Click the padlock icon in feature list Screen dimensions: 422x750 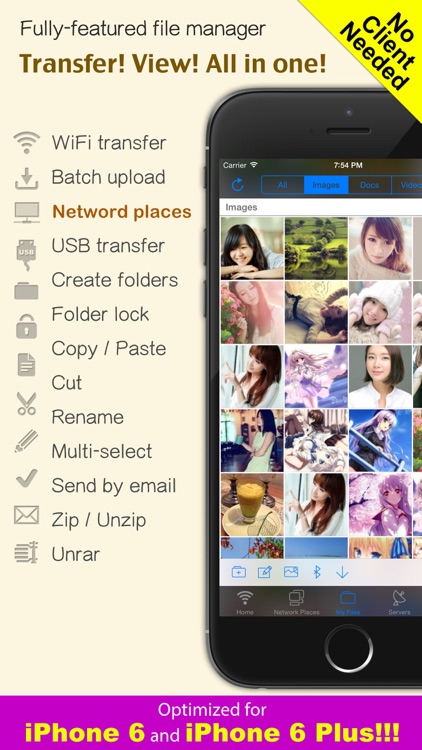26,326
